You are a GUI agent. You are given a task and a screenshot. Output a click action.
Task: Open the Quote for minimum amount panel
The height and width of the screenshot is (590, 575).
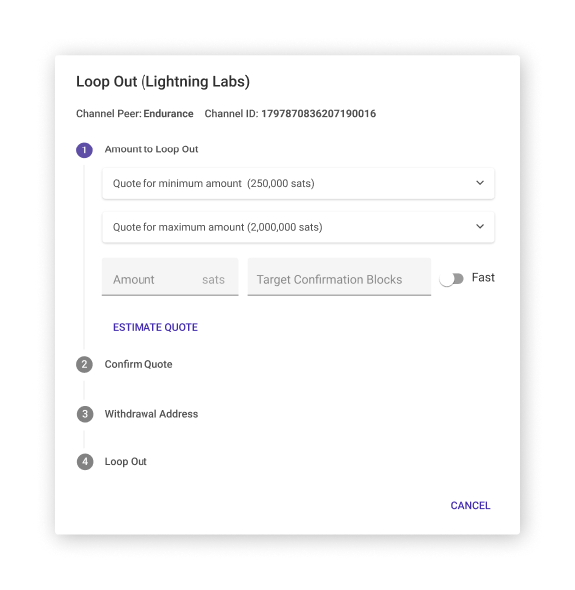[298, 183]
